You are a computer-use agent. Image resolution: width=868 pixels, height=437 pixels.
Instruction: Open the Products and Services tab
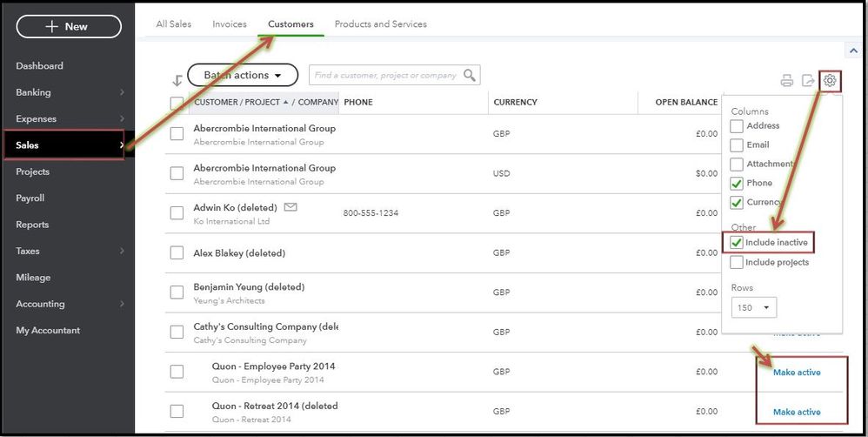(380, 24)
